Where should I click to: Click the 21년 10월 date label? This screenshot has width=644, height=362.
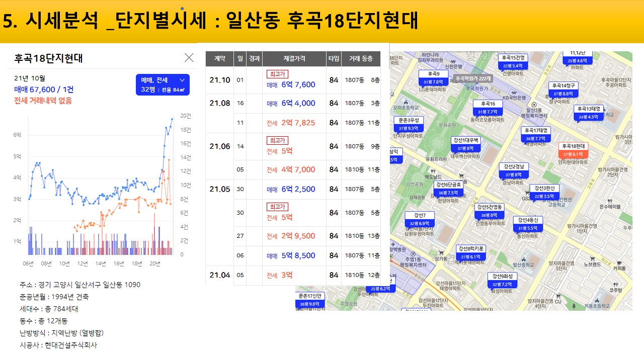[30, 78]
